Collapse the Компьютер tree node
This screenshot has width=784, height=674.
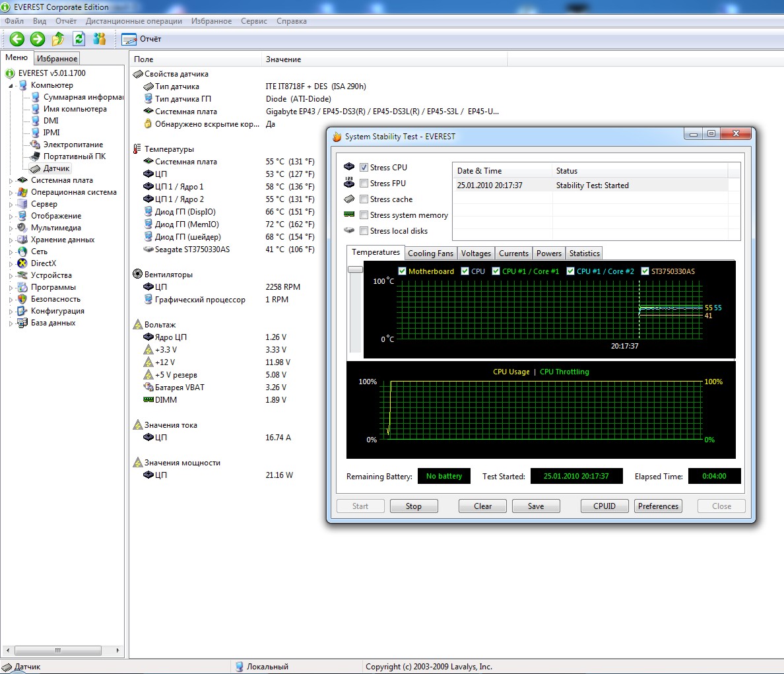click(11, 86)
